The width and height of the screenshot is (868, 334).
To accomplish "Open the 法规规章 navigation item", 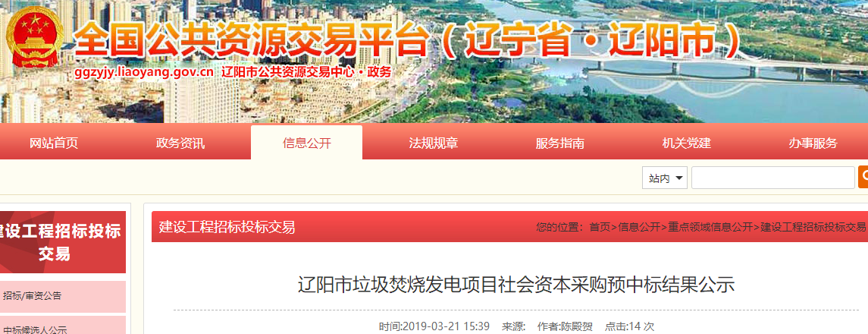I will click(x=434, y=143).
